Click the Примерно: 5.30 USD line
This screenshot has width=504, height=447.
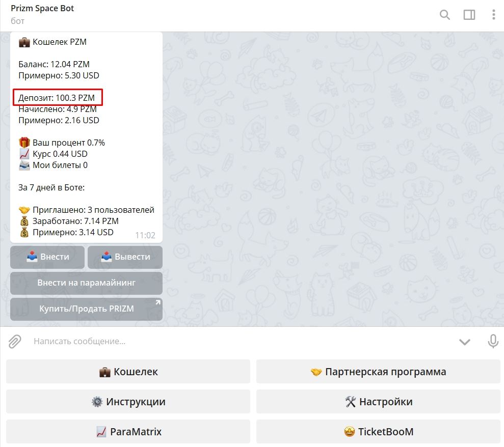59,75
